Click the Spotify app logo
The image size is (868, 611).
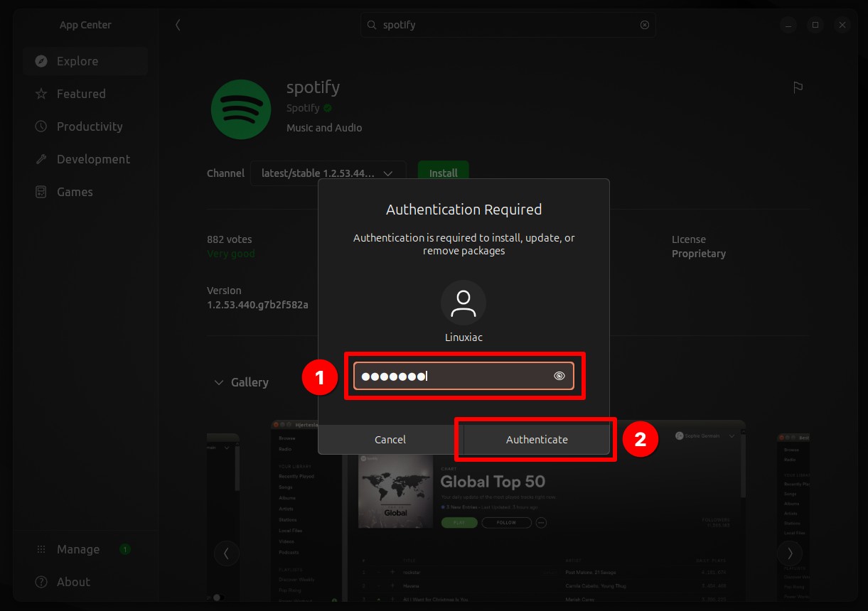pos(242,109)
